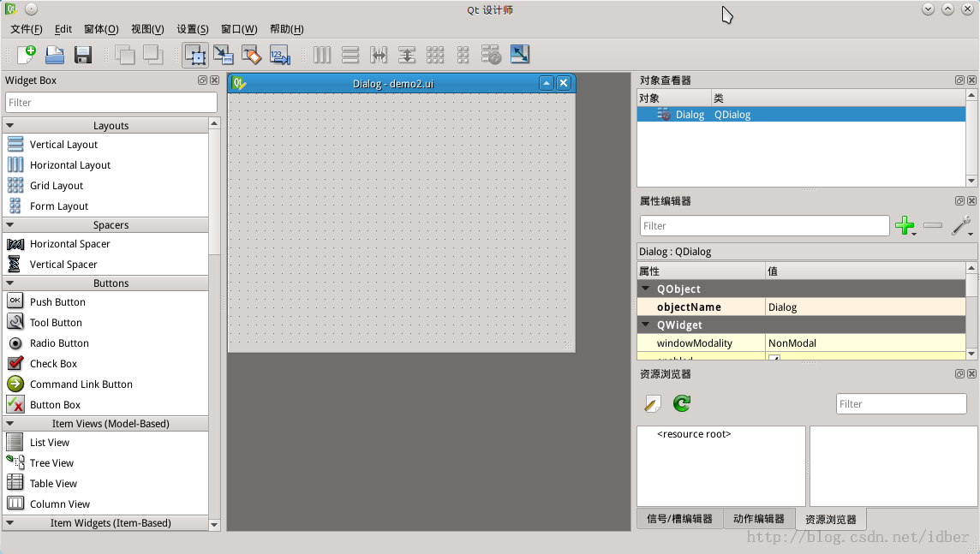Image resolution: width=980 pixels, height=554 pixels.
Task: Apply a horizontal layout from the toolbar
Action: point(321,55)
